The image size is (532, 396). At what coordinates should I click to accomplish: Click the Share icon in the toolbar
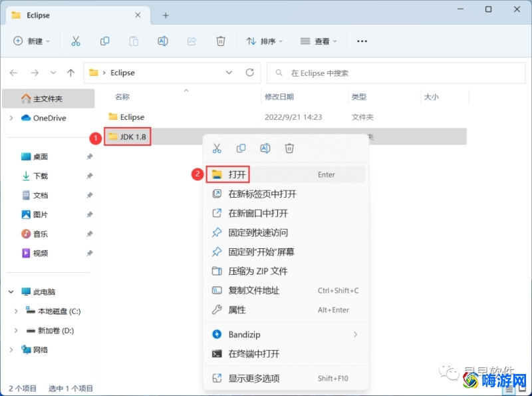pyautogui.click(x=192, y=41)
